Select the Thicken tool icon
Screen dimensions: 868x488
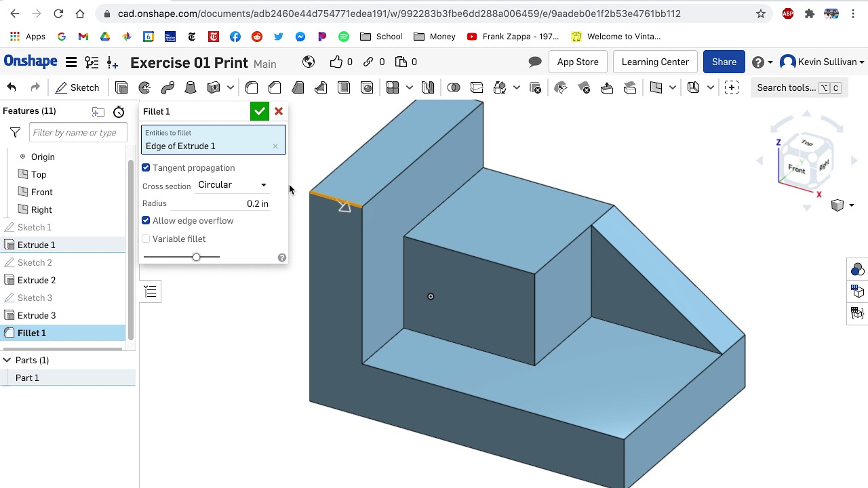(x=214, y=87)
